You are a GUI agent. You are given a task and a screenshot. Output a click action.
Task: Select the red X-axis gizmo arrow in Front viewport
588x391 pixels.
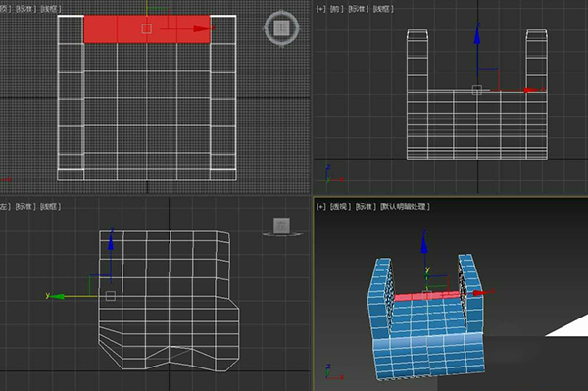point(531,90)
